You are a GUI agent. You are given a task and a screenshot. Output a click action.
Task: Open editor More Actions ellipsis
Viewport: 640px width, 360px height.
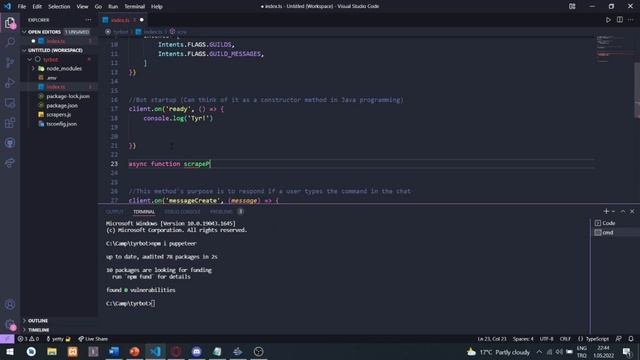[631, 20]
